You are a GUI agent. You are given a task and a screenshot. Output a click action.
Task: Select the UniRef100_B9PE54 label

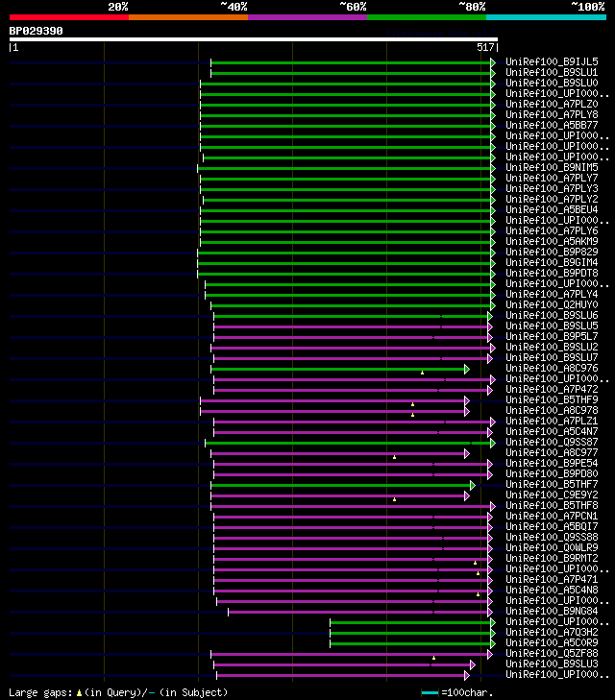(552, 464)
